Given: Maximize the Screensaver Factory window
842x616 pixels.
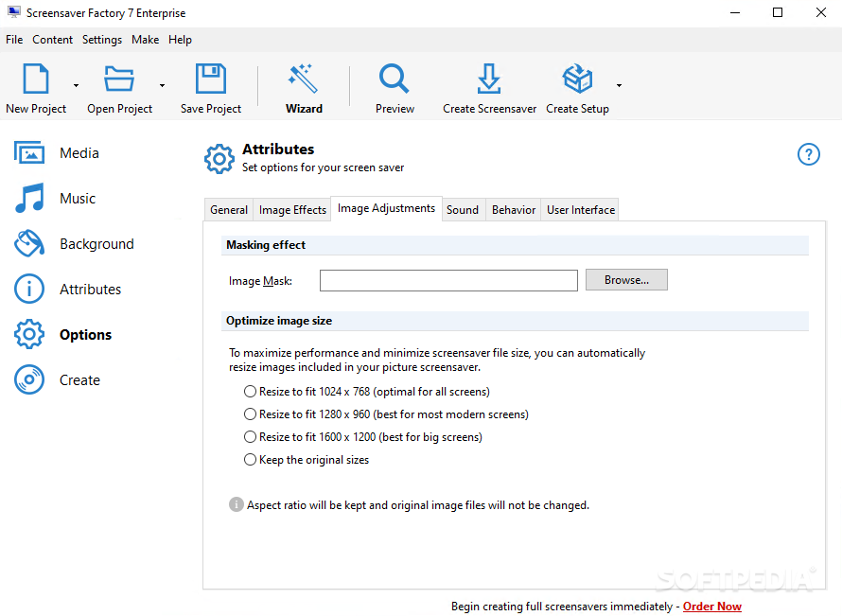Looking at the screenshot, I should 778,12.
